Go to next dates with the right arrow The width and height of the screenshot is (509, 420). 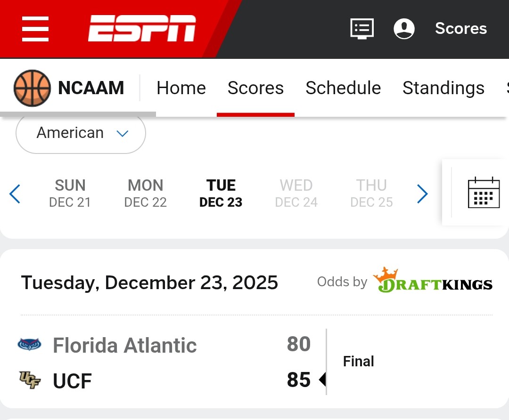422,194
